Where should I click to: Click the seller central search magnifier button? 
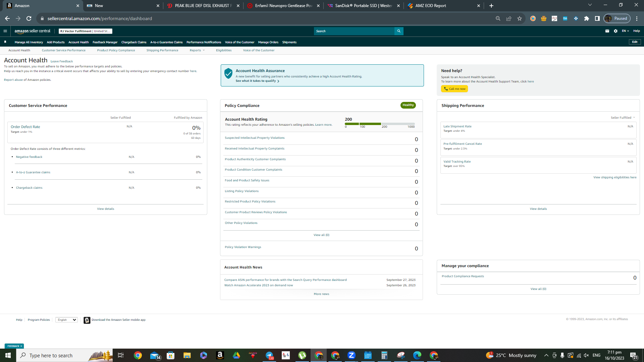tap(399, 31)
